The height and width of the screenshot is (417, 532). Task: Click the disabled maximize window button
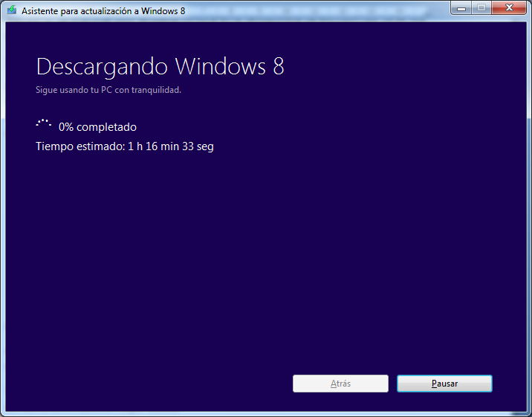click(x=481, y=7)
